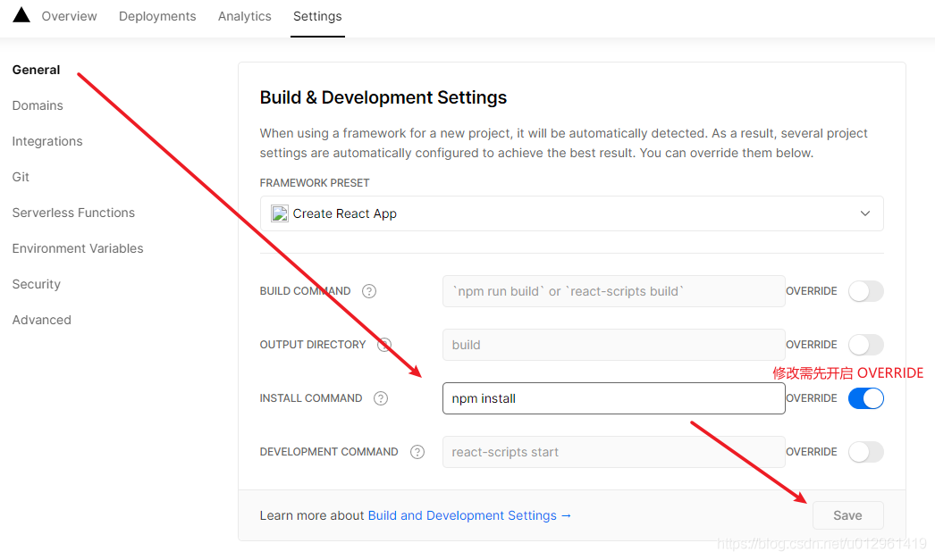This screenshot has height=560, width=935.
Task: Open Domains settings in the sidebar
Action: pos(38,105)
